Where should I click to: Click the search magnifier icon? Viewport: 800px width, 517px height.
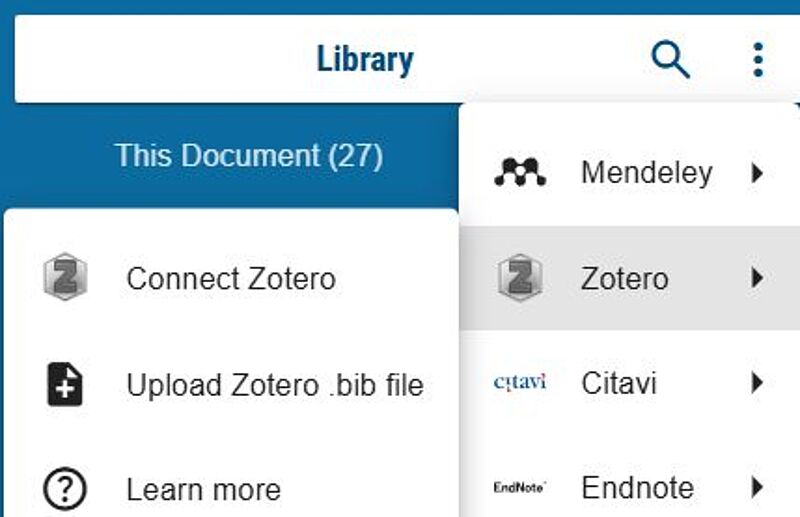coord(670,60)
